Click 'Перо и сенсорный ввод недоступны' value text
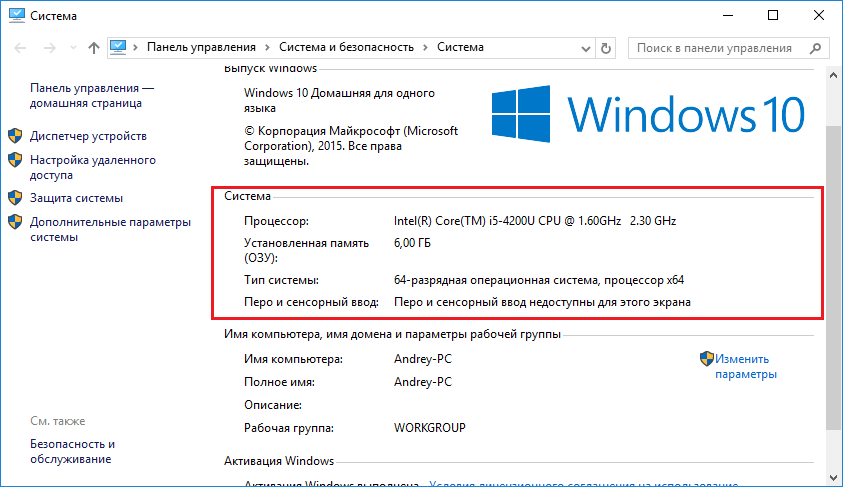 pos(542,302)
